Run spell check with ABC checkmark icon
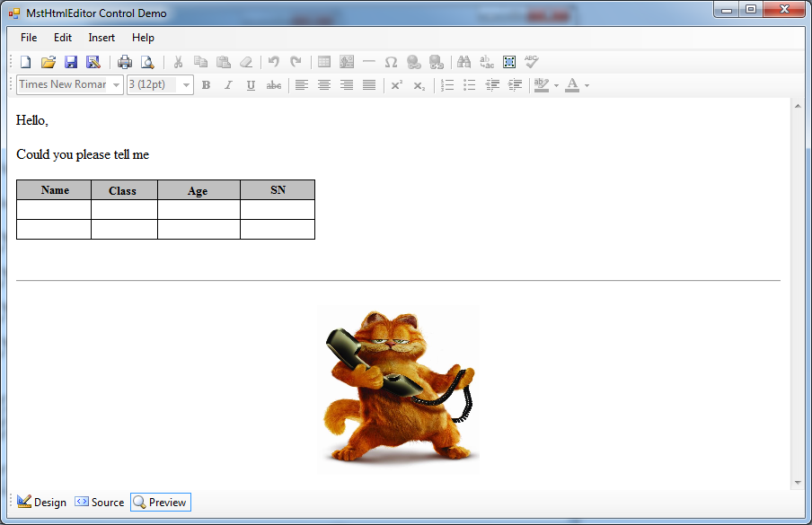The width and height of the screenshot is (812, 525). coord(532,62)
